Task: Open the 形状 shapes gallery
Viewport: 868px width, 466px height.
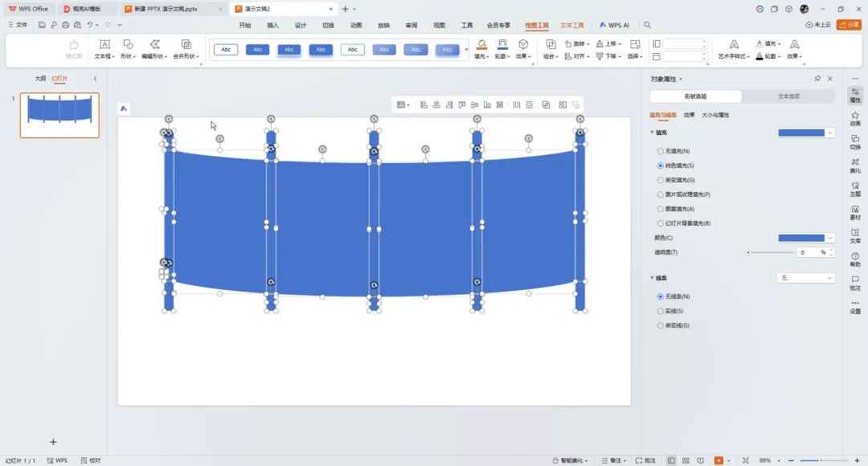Action: (128, 49)
